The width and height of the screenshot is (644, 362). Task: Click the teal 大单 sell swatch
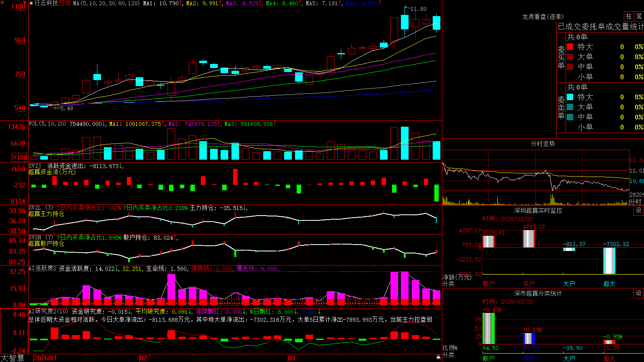point(570,107)
